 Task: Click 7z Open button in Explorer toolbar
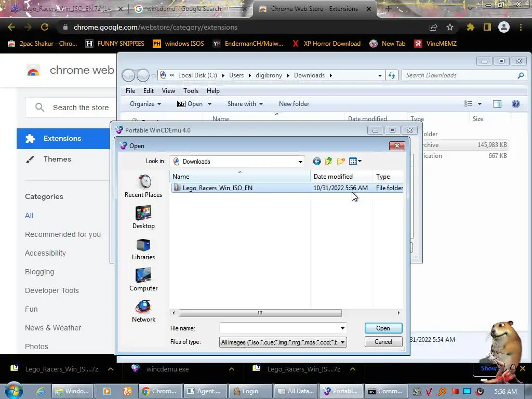(190, 104)
